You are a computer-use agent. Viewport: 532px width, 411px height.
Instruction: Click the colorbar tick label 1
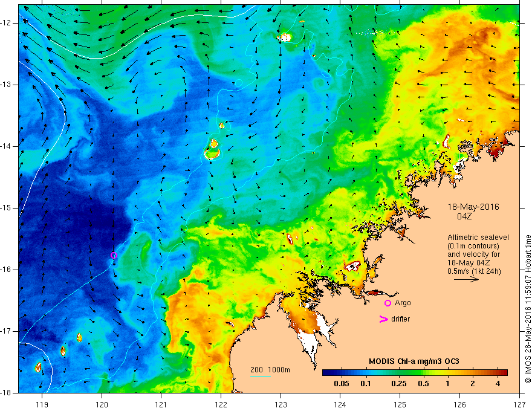tap(448, 384)
